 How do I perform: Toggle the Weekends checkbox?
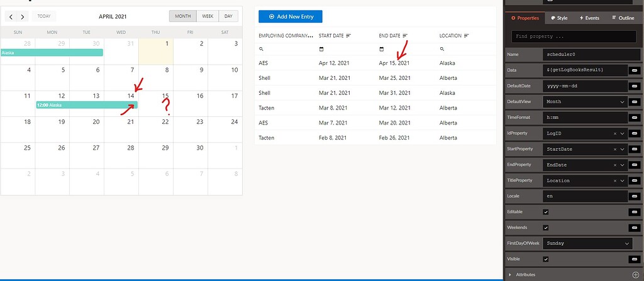[546, 228]
